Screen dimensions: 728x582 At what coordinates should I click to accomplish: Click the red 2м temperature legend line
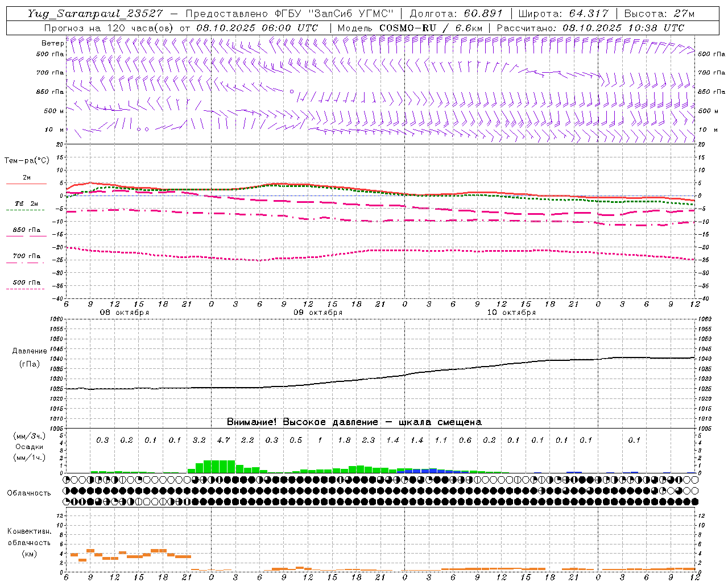pos(26,184)
